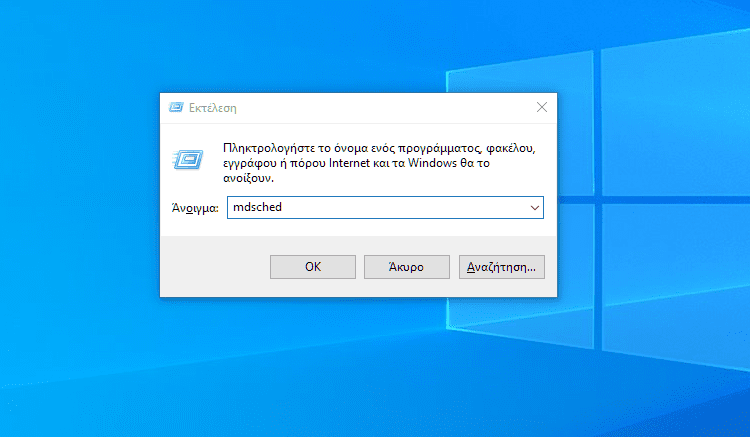Click the description text starting with Πληκτρολογήστε
Screen dimensions: 750x437
[379, 163]
